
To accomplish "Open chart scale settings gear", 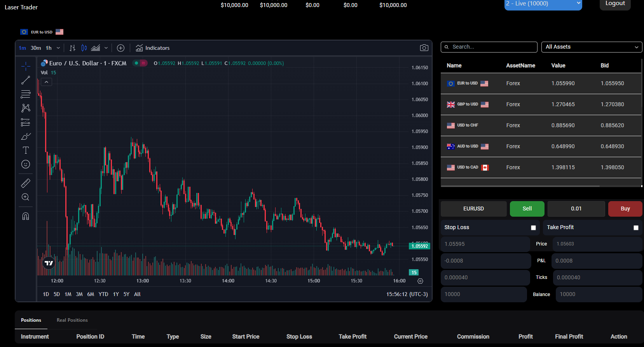I will click(x=420, y=281).
